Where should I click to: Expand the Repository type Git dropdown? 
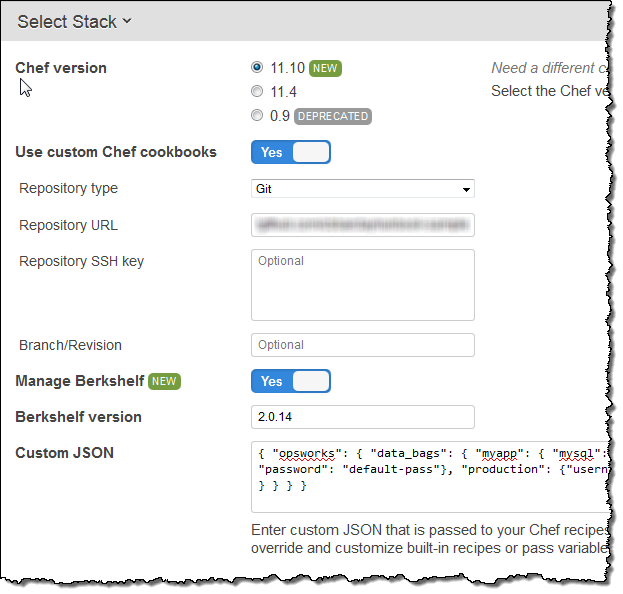coord(363,189)
